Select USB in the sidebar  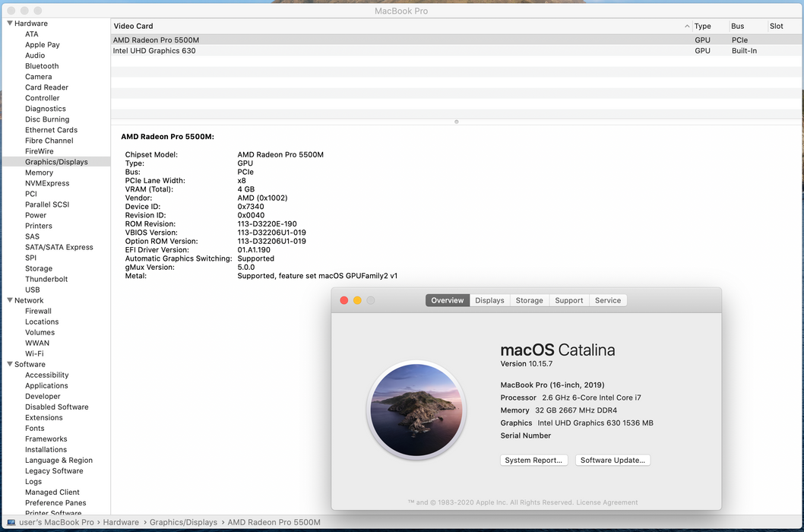pyautogui.click(x=33, y=290)
